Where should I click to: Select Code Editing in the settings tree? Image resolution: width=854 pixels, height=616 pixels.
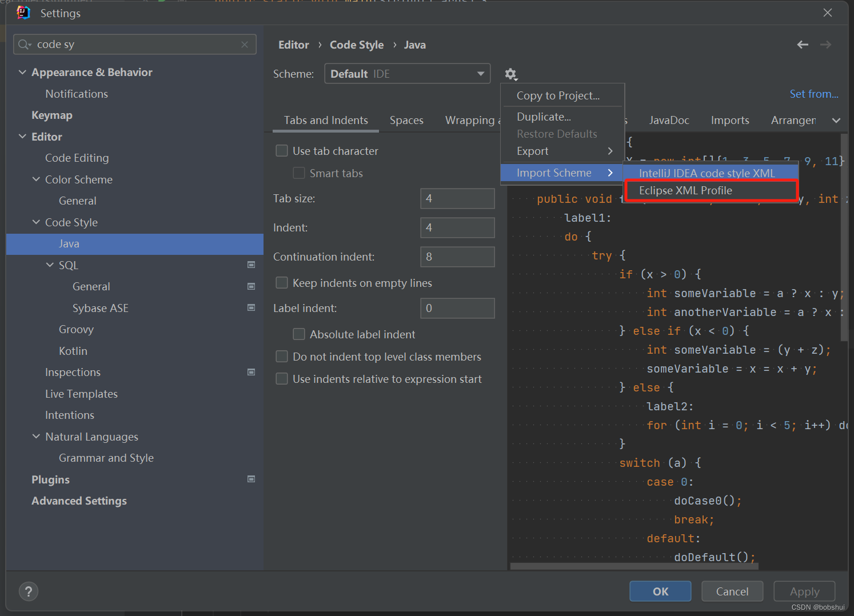(x=77, y=158)
